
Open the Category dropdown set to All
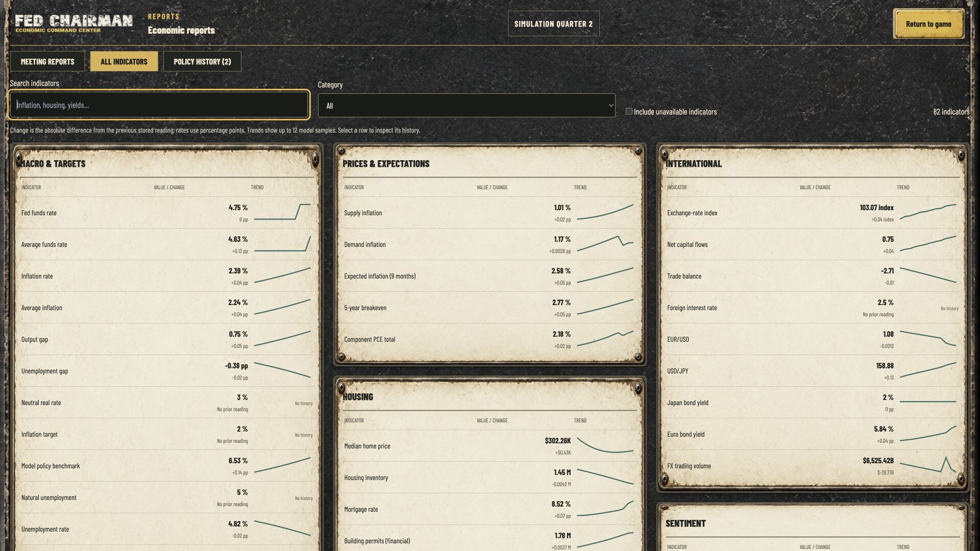[x=467, y=106]
